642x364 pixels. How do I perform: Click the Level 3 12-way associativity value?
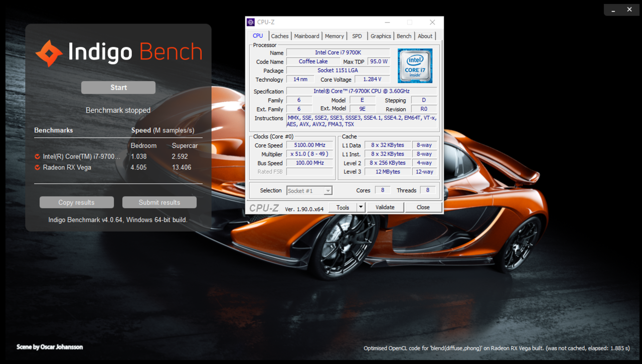[x=424, y=172]
